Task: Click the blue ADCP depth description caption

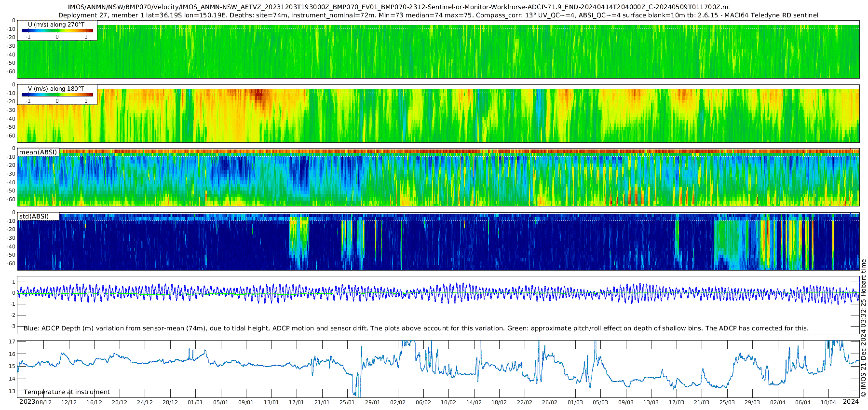Action: [416, 328]
